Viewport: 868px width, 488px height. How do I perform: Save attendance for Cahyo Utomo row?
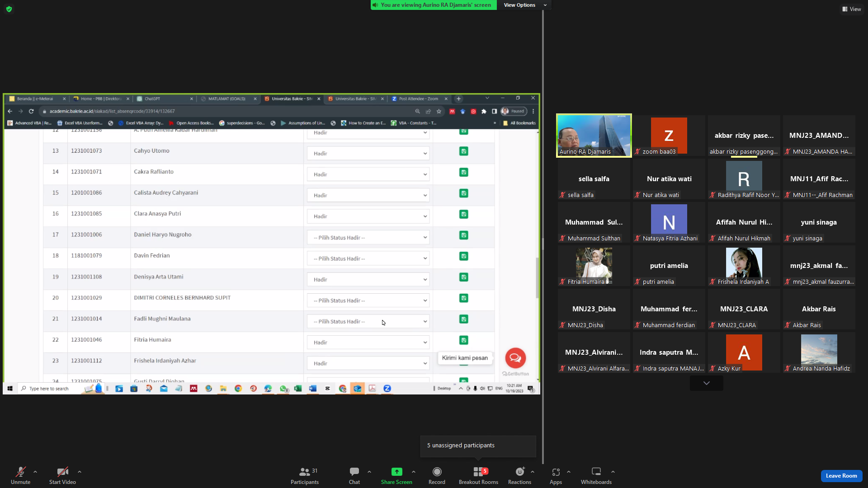click(x=463, y=151)
